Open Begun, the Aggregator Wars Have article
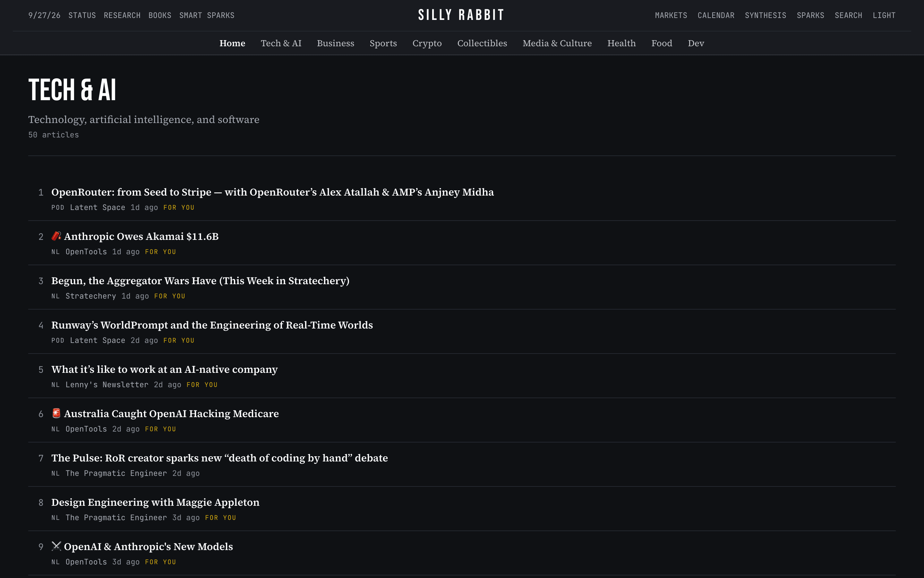This screenshot has width=924, height=578. [x=201, y=281]
